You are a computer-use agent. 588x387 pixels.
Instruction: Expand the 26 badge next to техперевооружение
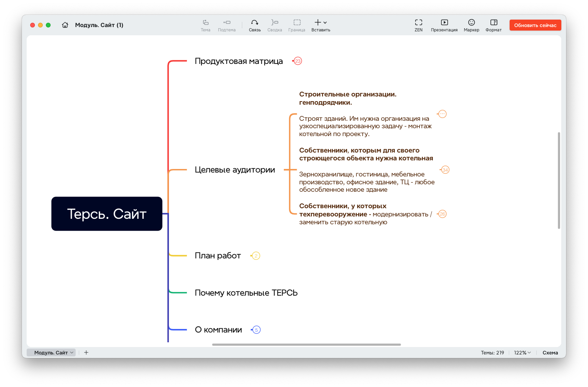(443, 214)
